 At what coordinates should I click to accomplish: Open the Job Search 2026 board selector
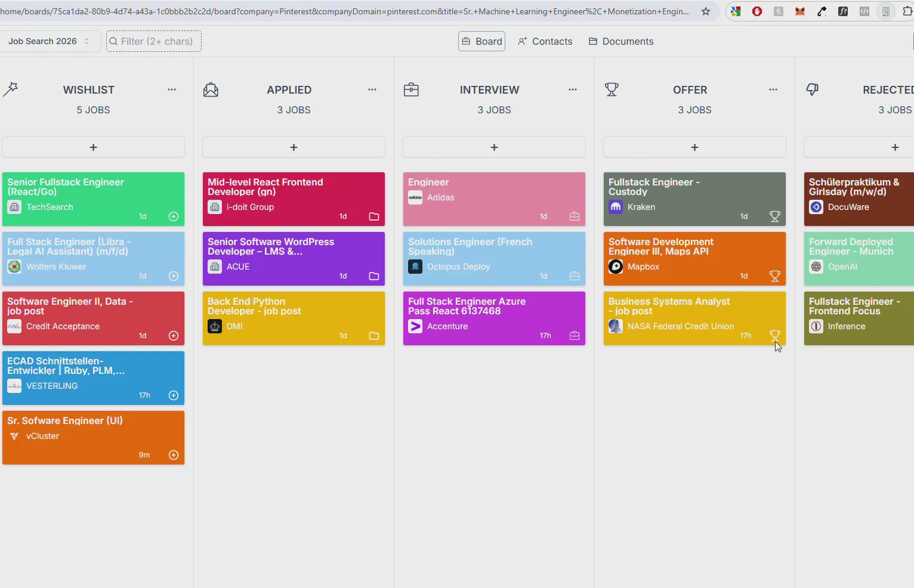click(x=49, y=41)
